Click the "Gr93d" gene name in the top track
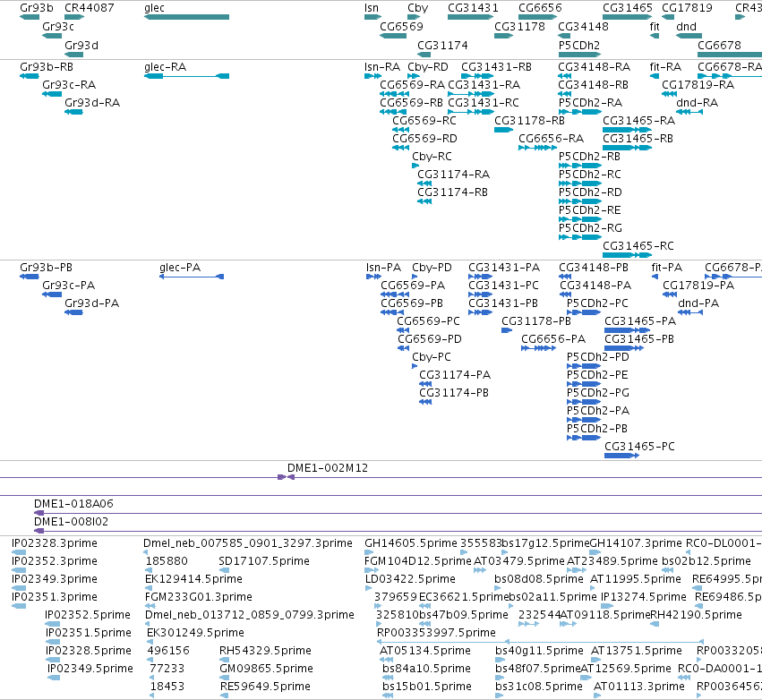The image size is (762, 700). pos(81,45)
